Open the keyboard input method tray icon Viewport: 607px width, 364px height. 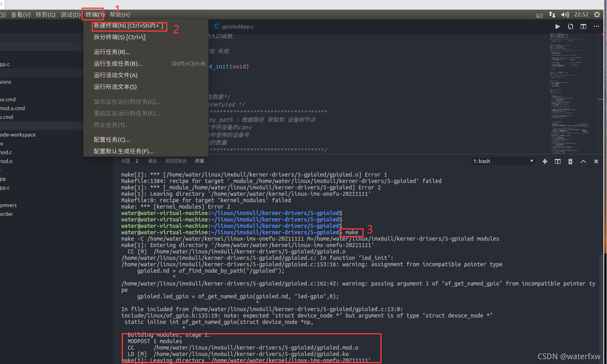(539, 15)
